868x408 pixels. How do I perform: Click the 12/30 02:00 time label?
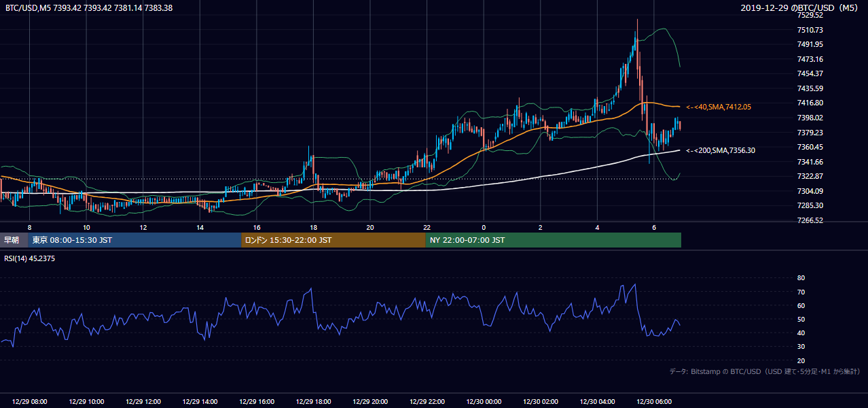tap(541, 402)
